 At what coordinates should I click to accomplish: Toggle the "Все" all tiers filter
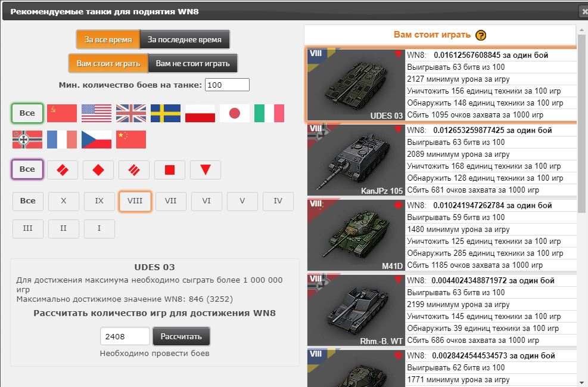28,201
